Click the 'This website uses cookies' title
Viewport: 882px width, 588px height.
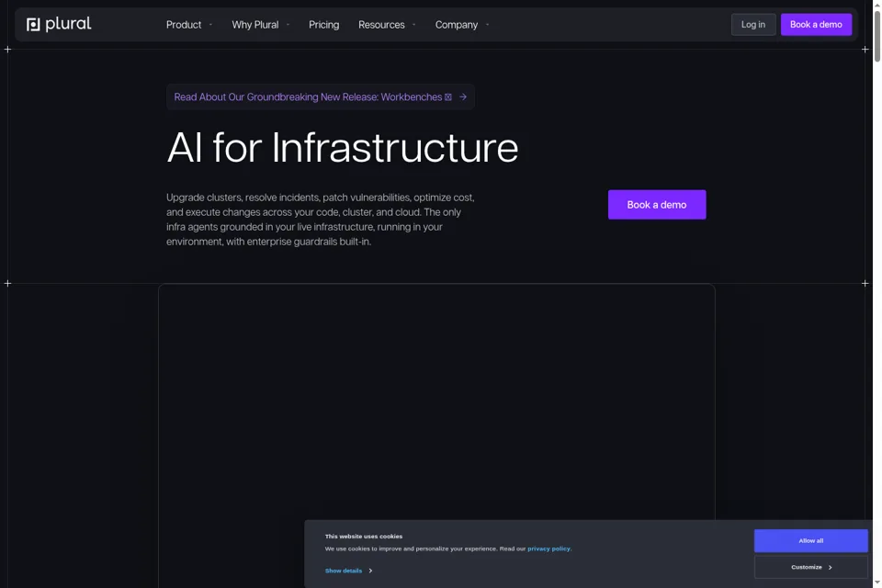pos(364,537)
